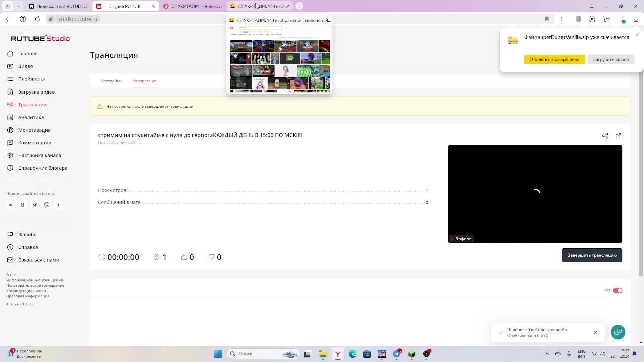Open Конфиденциальность footer link

[27, 291]
